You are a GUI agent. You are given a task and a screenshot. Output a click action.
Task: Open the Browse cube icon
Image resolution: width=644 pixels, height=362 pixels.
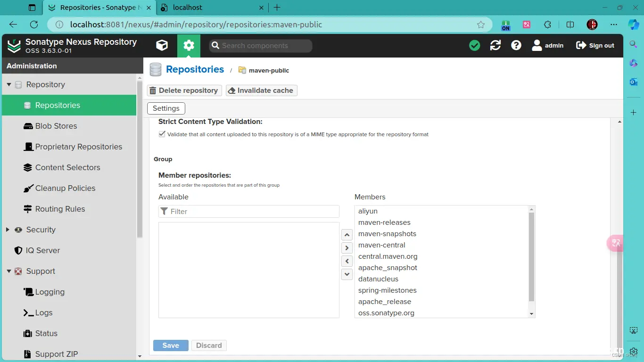click(162, 45)
